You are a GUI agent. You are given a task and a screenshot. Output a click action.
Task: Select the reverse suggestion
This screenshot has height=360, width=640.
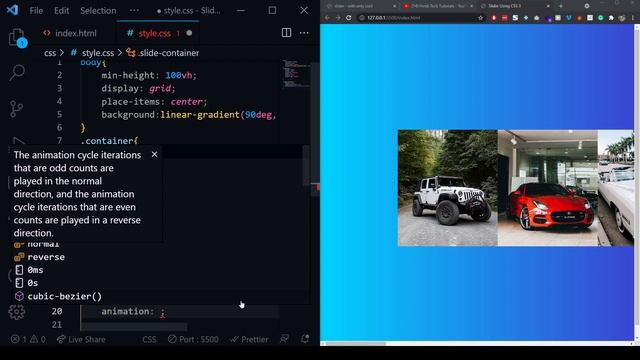[46, 257]
